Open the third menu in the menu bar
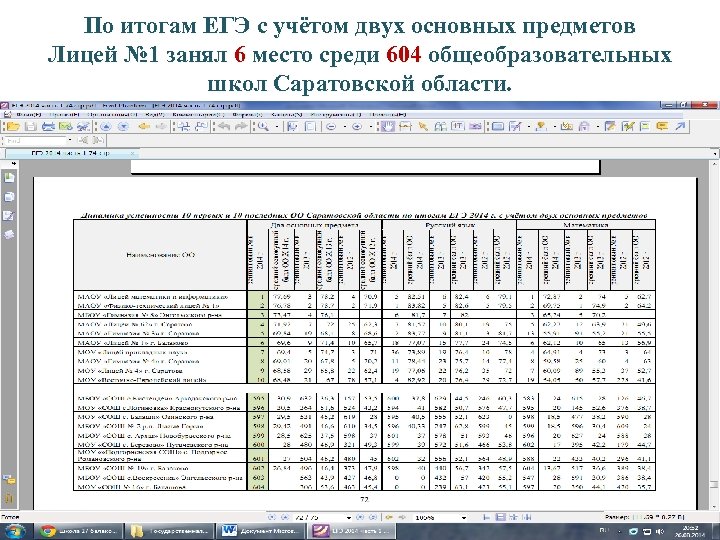This screenshot has height=540, width=720. 112,114
